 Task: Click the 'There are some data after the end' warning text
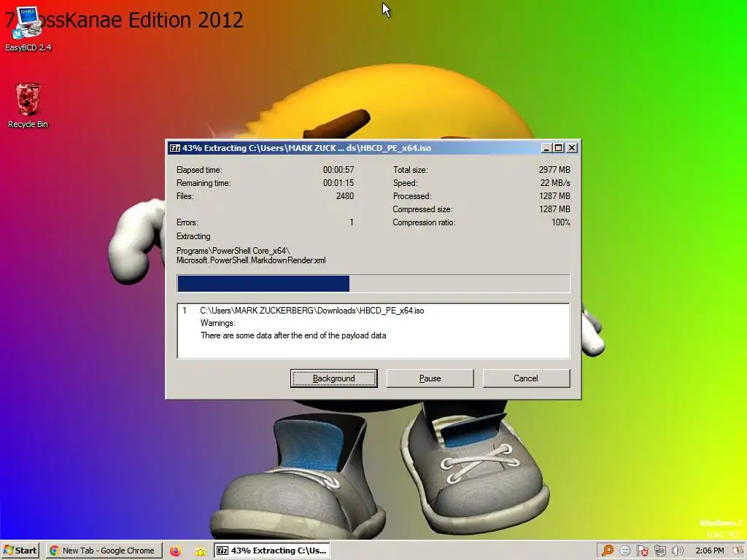[x=293, y=335]
